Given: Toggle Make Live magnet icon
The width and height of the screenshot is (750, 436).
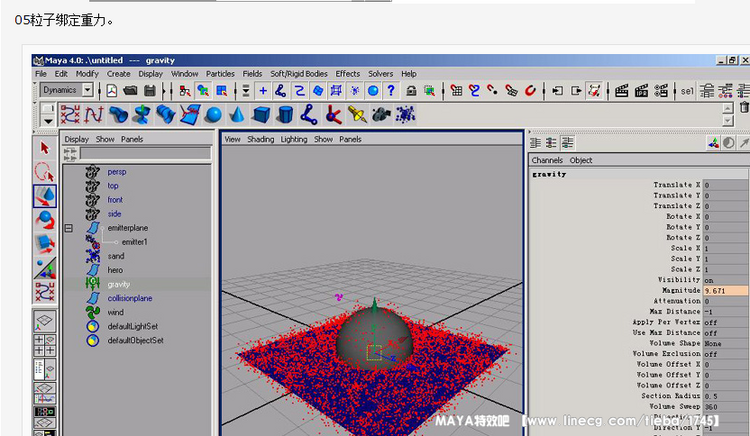Looking at the screenshot, I should pos(530,90).
